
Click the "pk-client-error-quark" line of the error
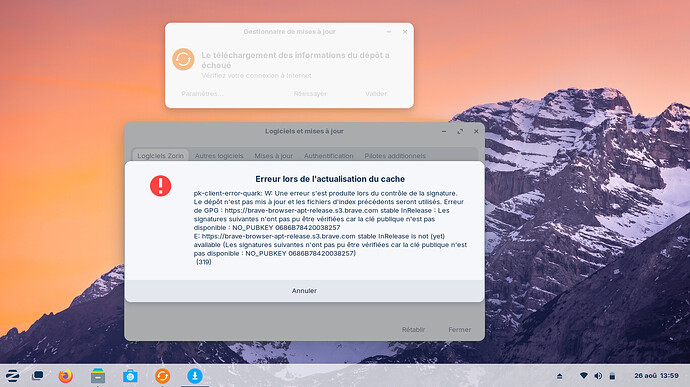pyautogui.click(x=326, y=193)
